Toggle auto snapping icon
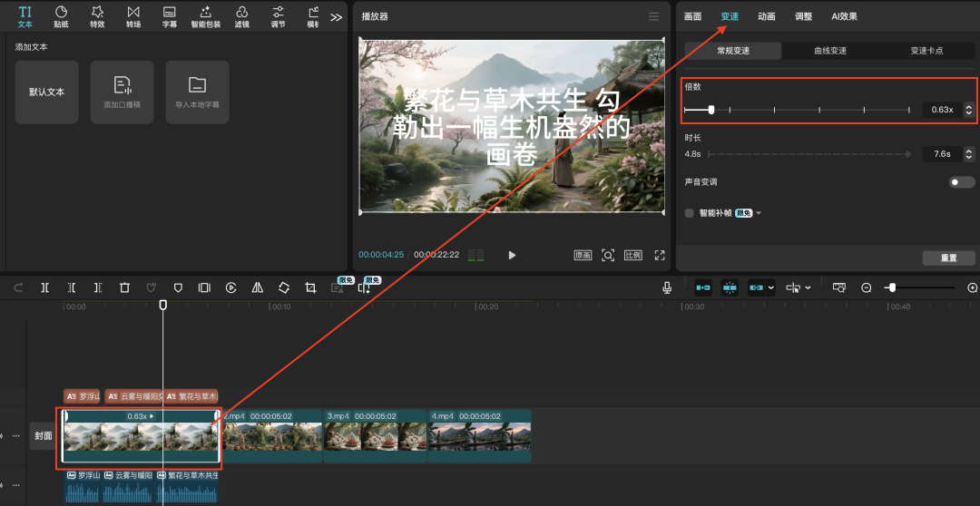Image resolution: width=980 pixels, height=506 pixels. tap(730, 287)
